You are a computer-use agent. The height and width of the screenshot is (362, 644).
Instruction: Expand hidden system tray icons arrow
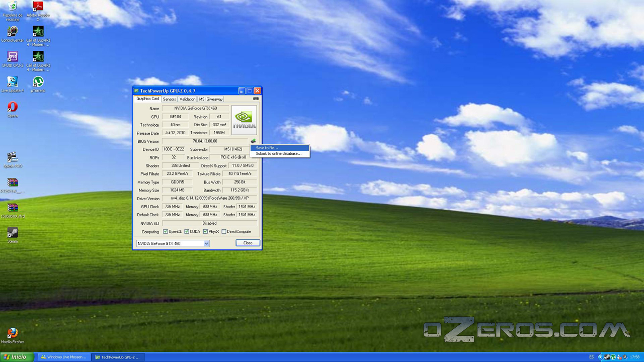pyautogui.click(x=601, y=357)
